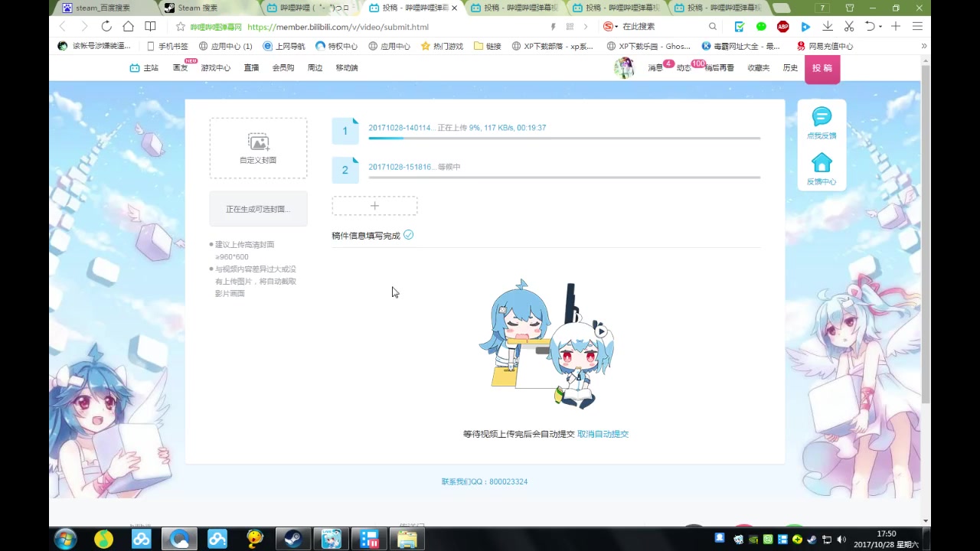Click the blue bilibili-girl taskbar icon

coord(331,540)
